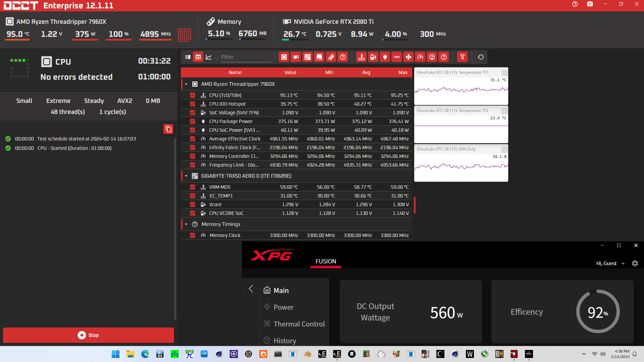The width and height of the screenshot is (644, 362).
Task: Show hidden system tray icons
Action: tap(584, 354)
